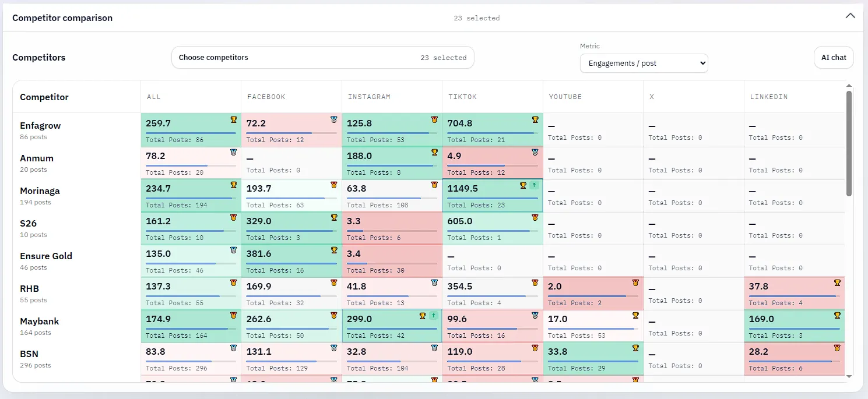Open the Metric dropdown showing Engagements / post
This screenshot has width=868, height=399.
644,63
